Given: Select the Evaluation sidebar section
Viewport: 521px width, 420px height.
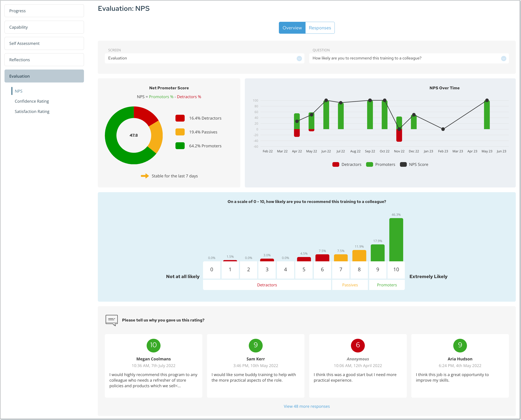Looking at the screenshot, I should click(44, 76).
